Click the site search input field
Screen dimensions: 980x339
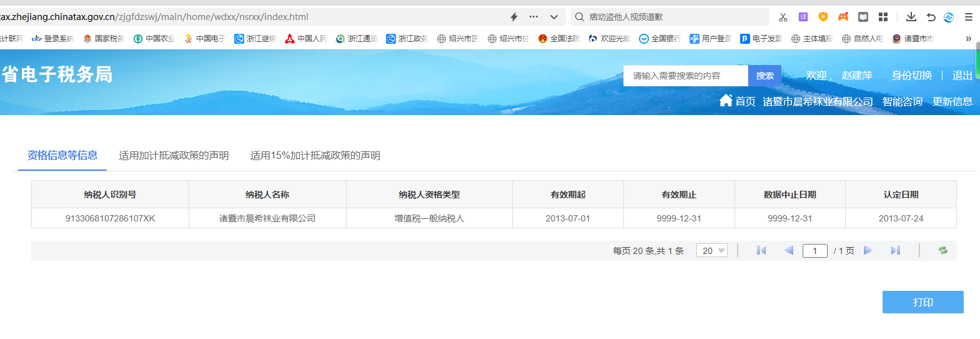coord(685,76)
